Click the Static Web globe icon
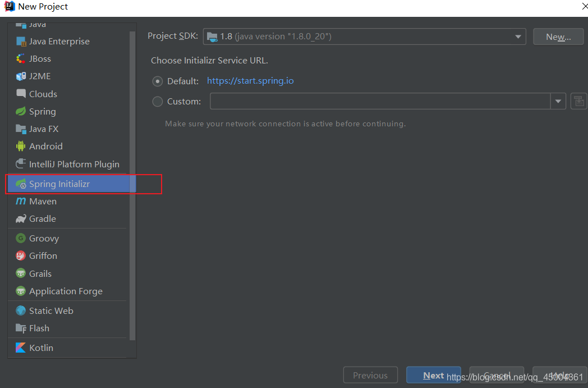 pyautogui.click(x=21, y=311)
